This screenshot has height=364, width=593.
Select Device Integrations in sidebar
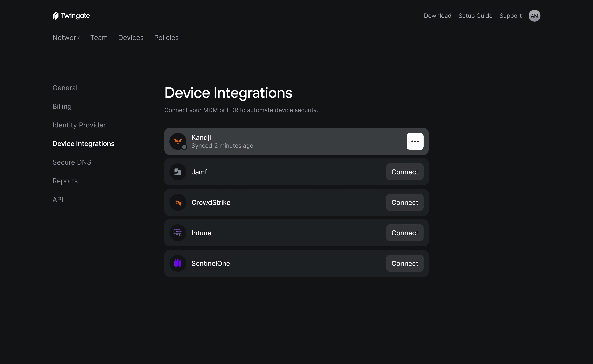point(83,144)
